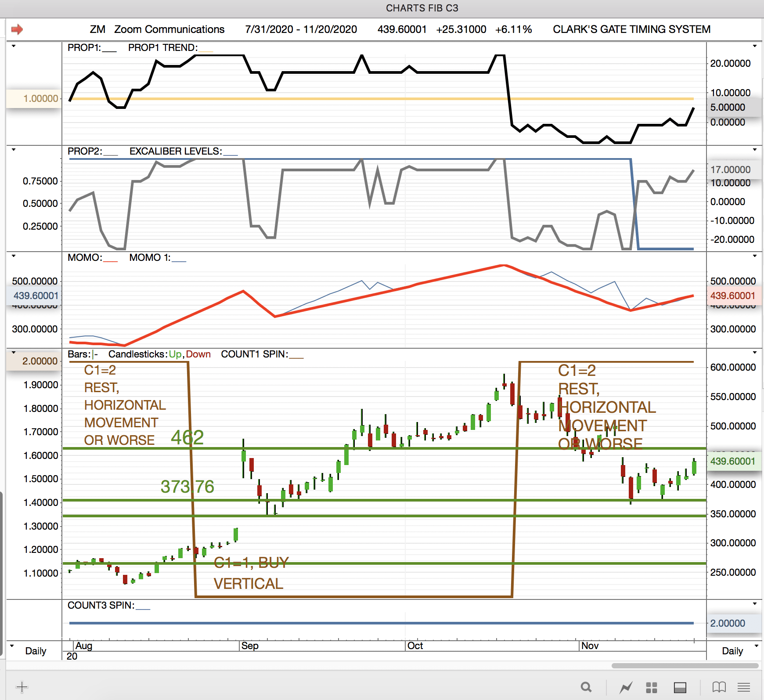This screenshot has width=764, height=700.
Task: Click the list lines icon at bottom right
Action: click(744, 687)
